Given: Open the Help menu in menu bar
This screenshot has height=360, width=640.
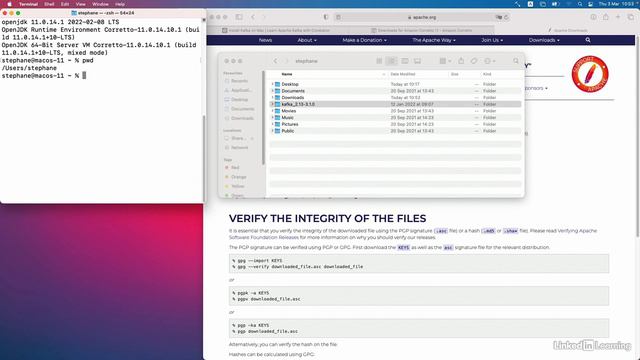Looking at the screenshot, I should pyautogui.click(x=120, y=4).
